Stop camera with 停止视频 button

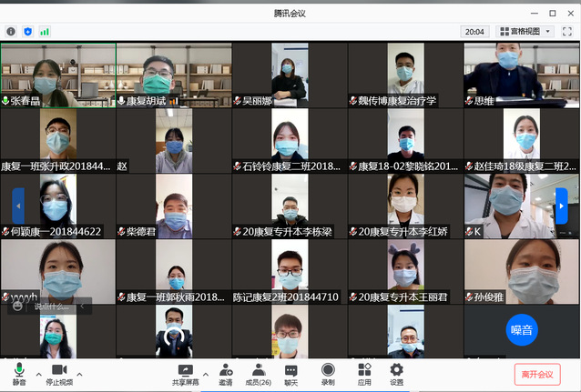point(60,373)
